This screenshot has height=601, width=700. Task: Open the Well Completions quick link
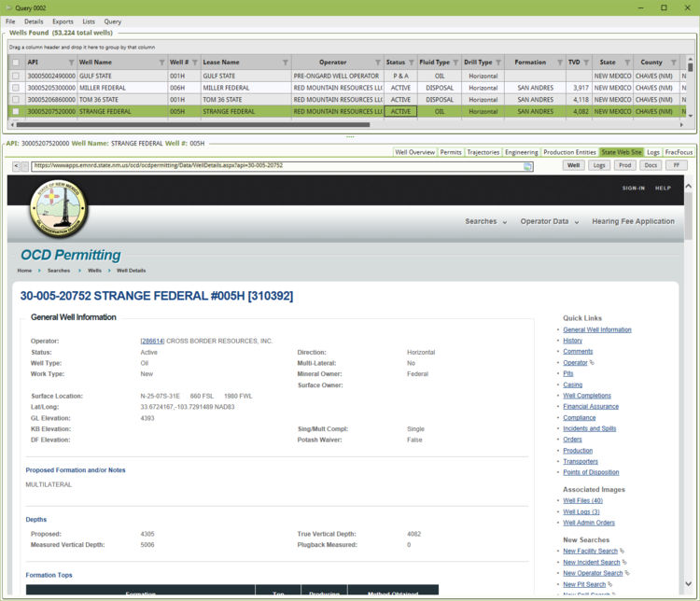pos(587,396)
